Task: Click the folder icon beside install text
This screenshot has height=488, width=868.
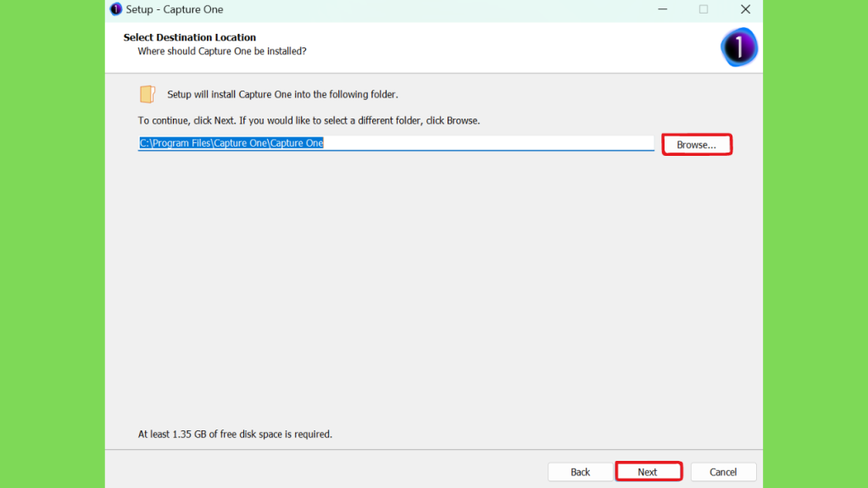Action: click(147, 94)
